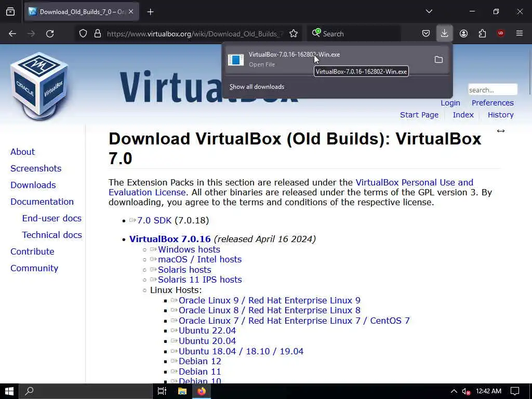Screen dimensions: 532x399
Task: Download Solaris hosts build
Action: tap(184, 270)
